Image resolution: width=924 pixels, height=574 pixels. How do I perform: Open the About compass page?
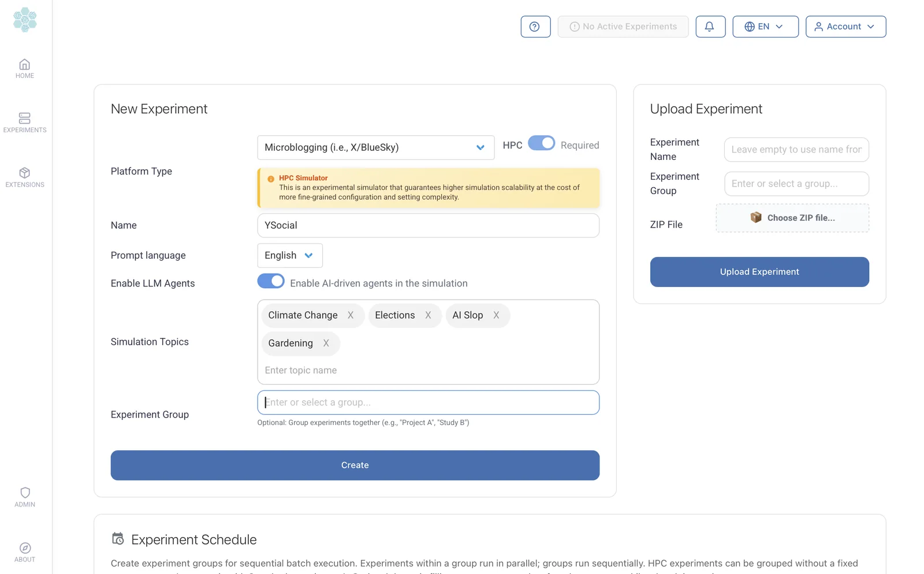pos(25,553)
